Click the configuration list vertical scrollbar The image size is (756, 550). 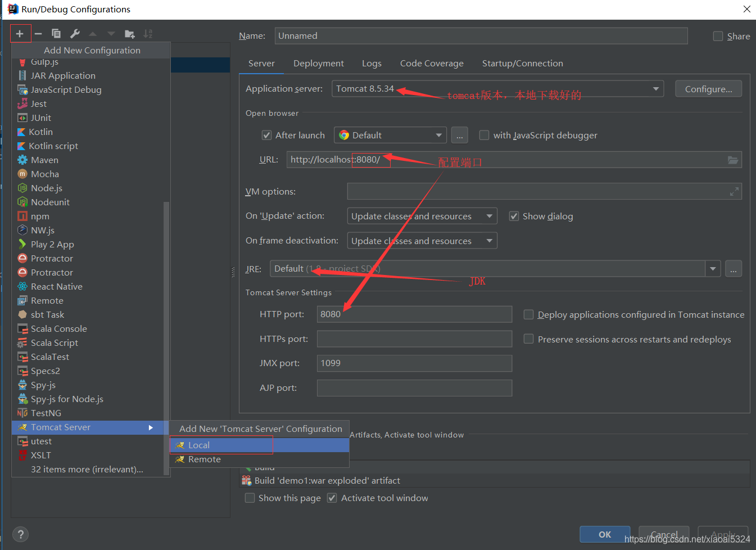(x=166, y=337)
